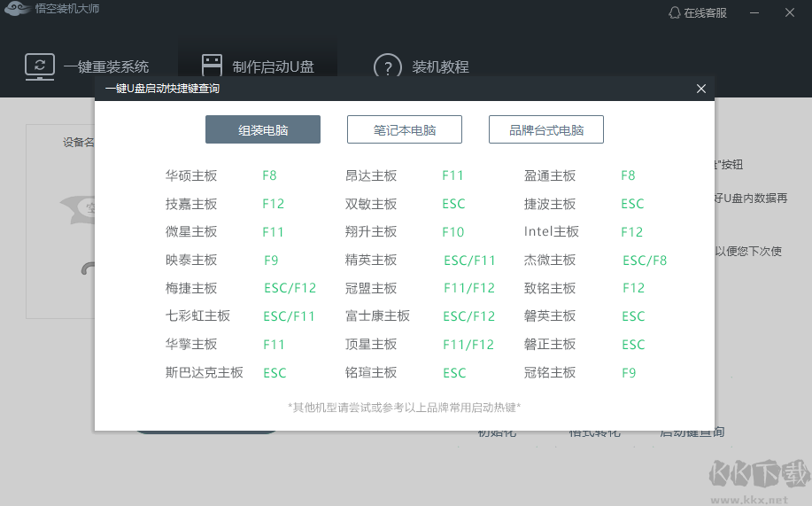The width and height of the screenshot is (812, 506).
Task: Minimize the 悟空装机大师 main window
Action: (x=754, y=13)
